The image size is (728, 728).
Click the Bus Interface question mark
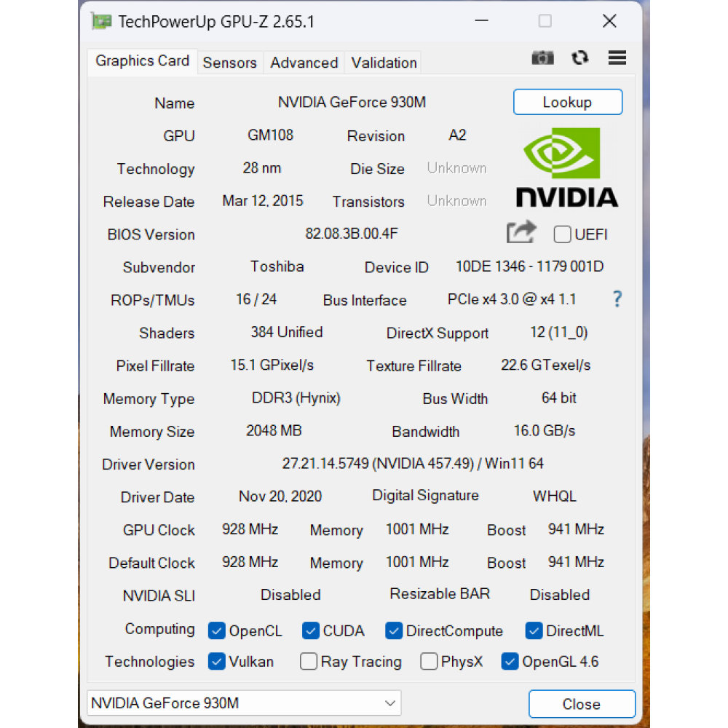tap(617, 299)
